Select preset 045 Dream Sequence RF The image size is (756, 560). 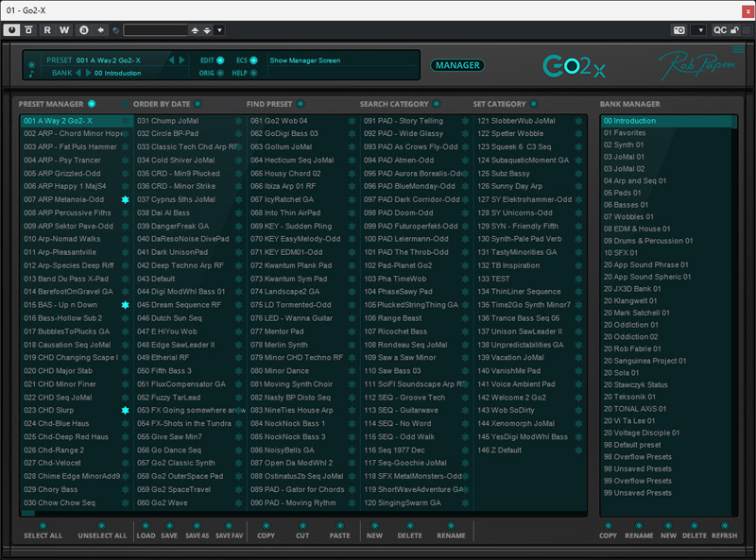tap(180, 306)
